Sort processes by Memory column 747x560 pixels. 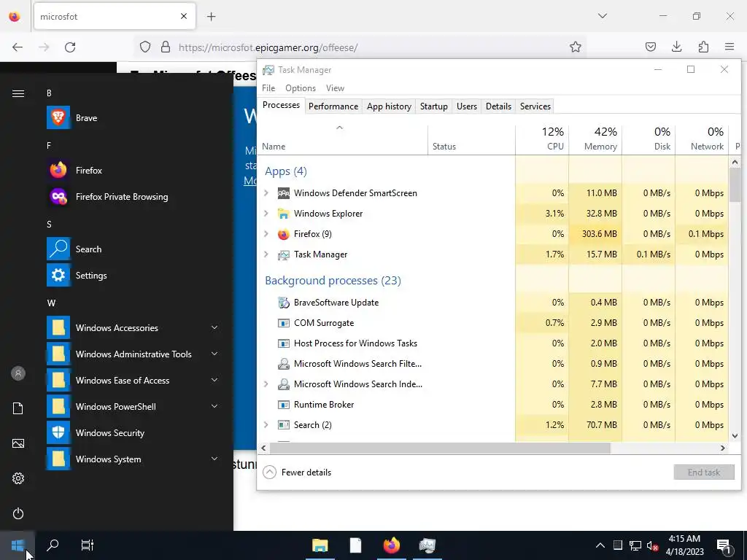pos(595,139)
